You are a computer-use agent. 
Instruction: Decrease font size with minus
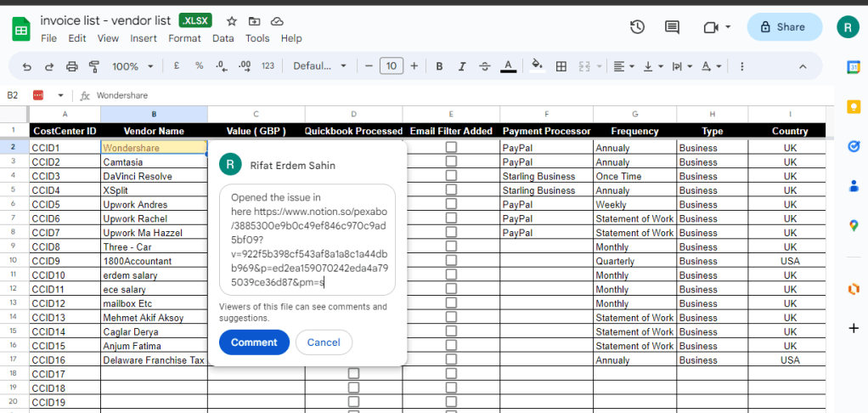click(x=369, y=66)
